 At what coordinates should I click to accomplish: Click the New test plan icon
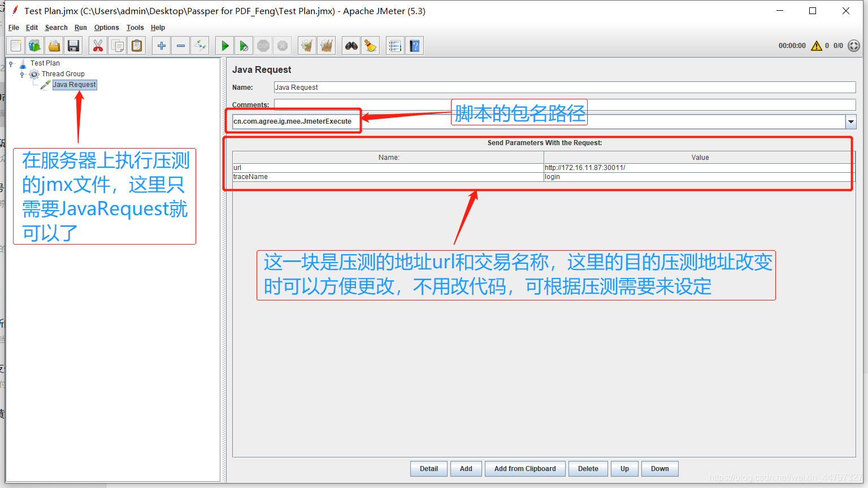(x=16, y=46)
